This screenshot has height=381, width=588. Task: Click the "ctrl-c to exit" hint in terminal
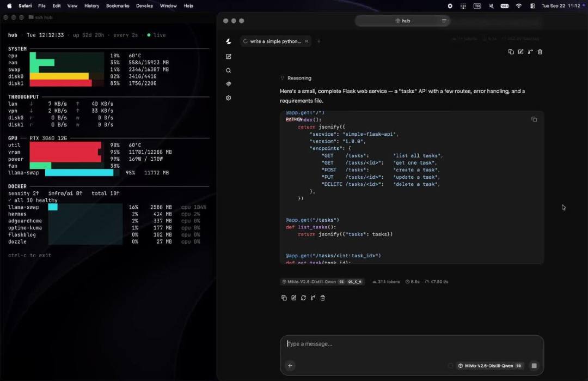tap(29, 255)
